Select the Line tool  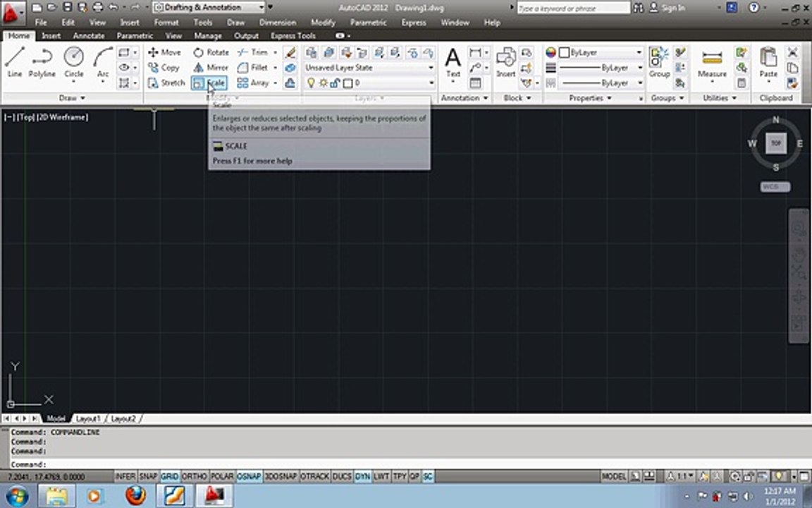pos(15,62)
